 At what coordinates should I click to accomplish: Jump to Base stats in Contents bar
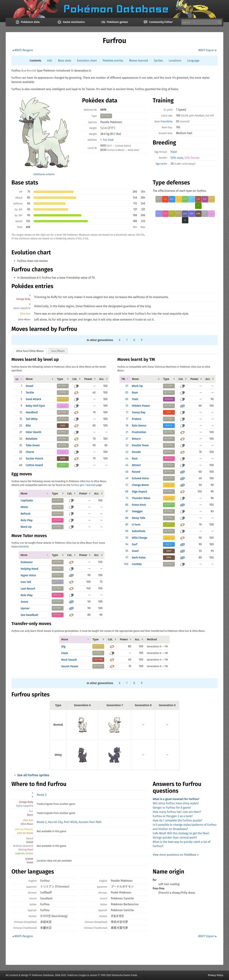click(x=64, y=60)
